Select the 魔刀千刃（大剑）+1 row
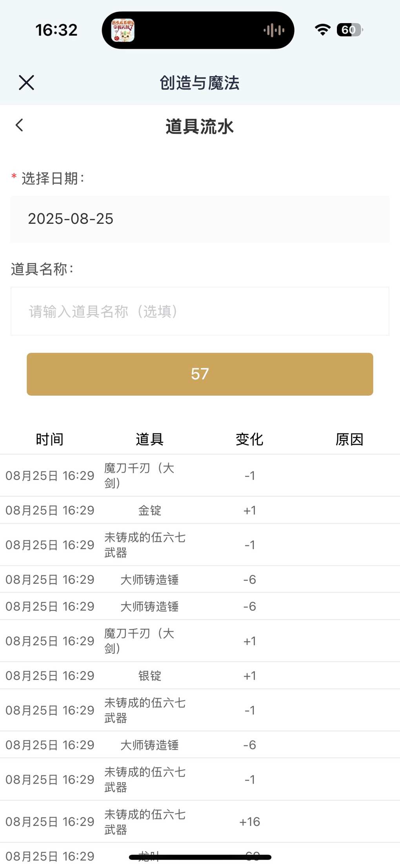 point(200,641)
